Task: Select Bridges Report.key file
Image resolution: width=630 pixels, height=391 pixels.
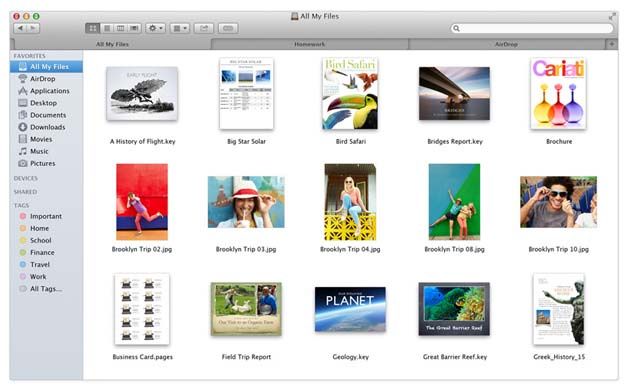Action: (x=454, y=94)
